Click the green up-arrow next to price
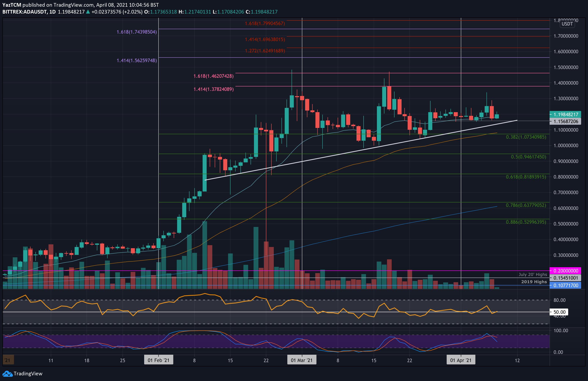This screenshot has width=588, height=381. (88, 12)
